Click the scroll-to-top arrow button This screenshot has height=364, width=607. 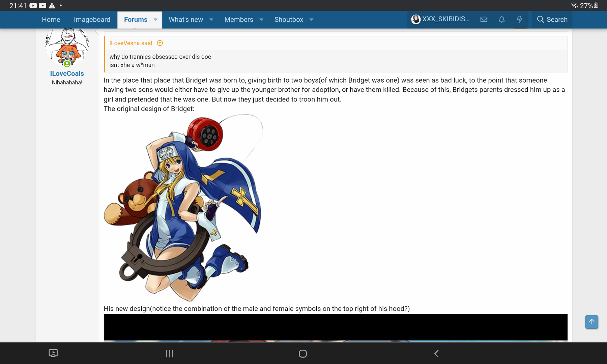(591, 322)
